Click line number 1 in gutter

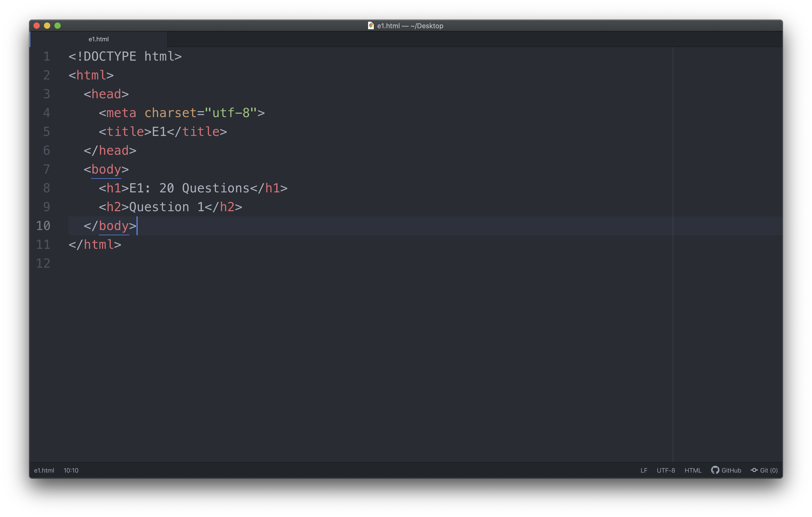click(x=47, y=56)
